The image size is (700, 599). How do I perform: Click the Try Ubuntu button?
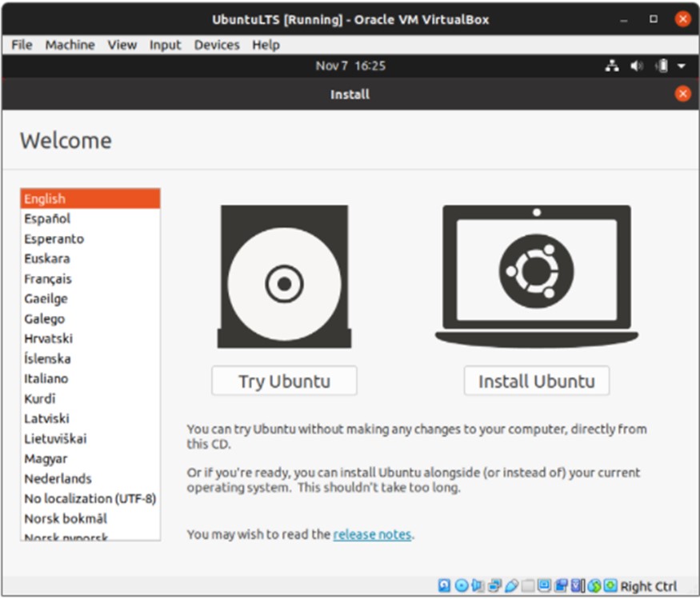click(x=284, y=381)
